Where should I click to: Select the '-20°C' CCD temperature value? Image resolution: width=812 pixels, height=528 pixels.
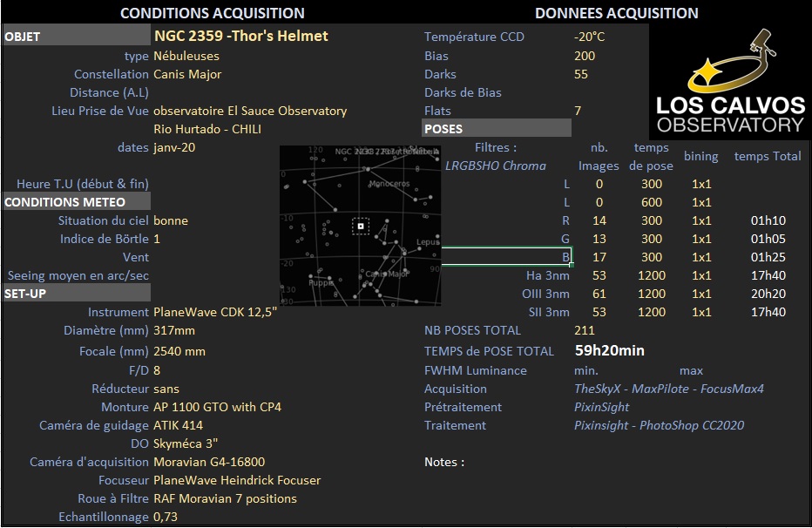(x=589, y=37)
